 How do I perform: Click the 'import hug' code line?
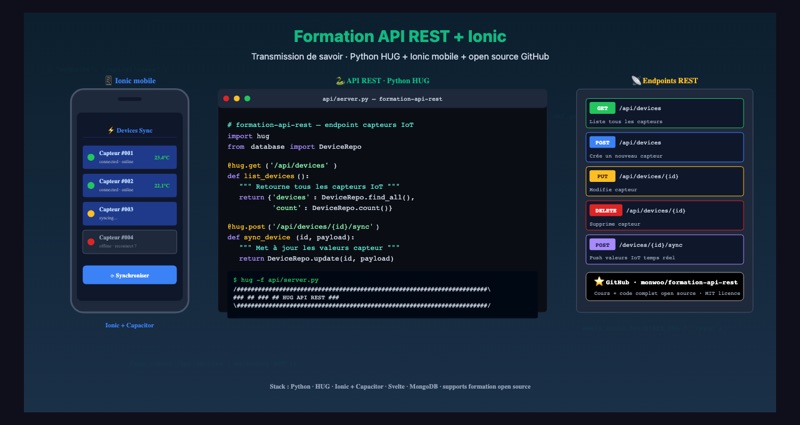tap(248, 136)
